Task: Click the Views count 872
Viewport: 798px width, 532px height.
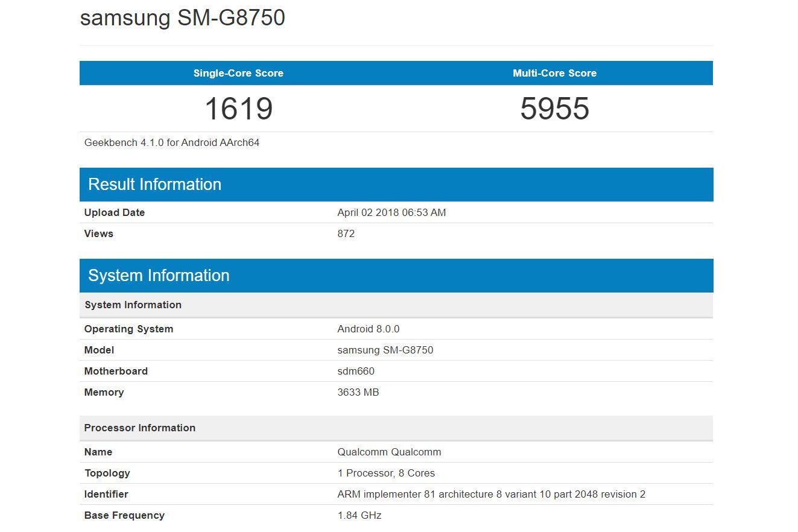Action: (x=346, y=233)
